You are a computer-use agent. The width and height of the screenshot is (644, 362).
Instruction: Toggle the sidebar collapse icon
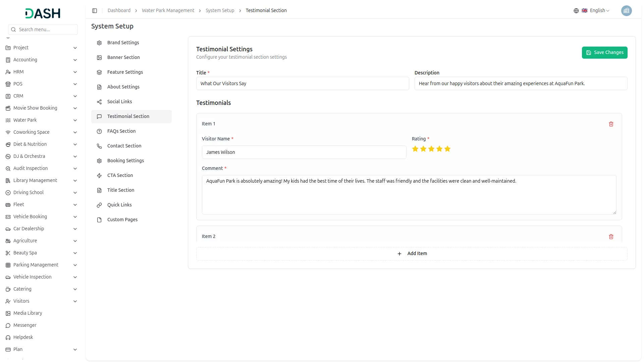(x=95, y=11)
